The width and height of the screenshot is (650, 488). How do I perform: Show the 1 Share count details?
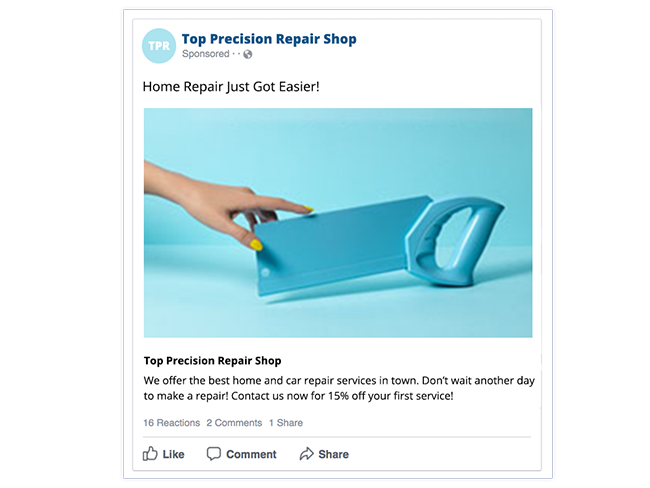tap(286, 423)
